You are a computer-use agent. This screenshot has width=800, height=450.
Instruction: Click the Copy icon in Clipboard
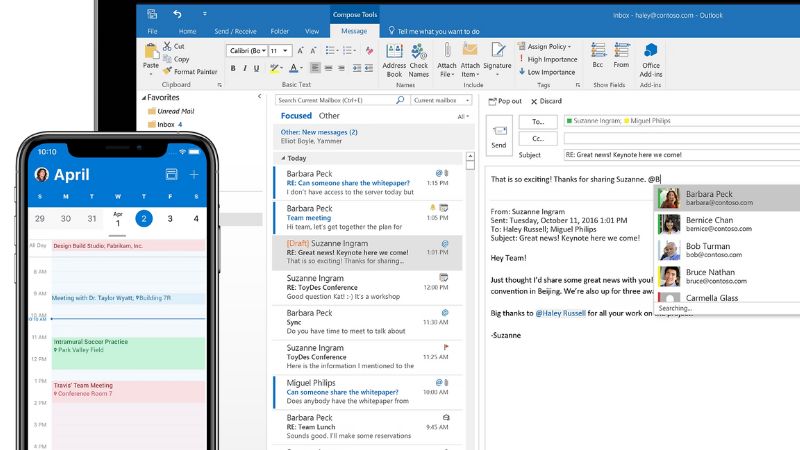coord(167,59)
